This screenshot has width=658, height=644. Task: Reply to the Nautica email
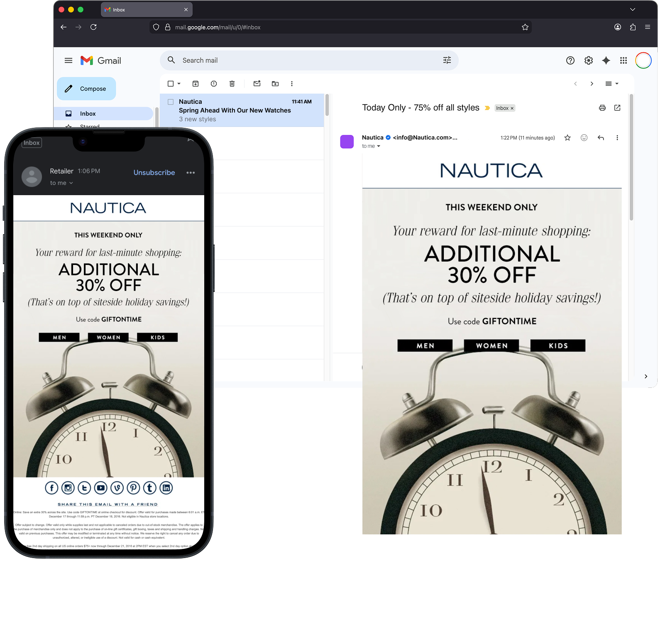point(601,138)
